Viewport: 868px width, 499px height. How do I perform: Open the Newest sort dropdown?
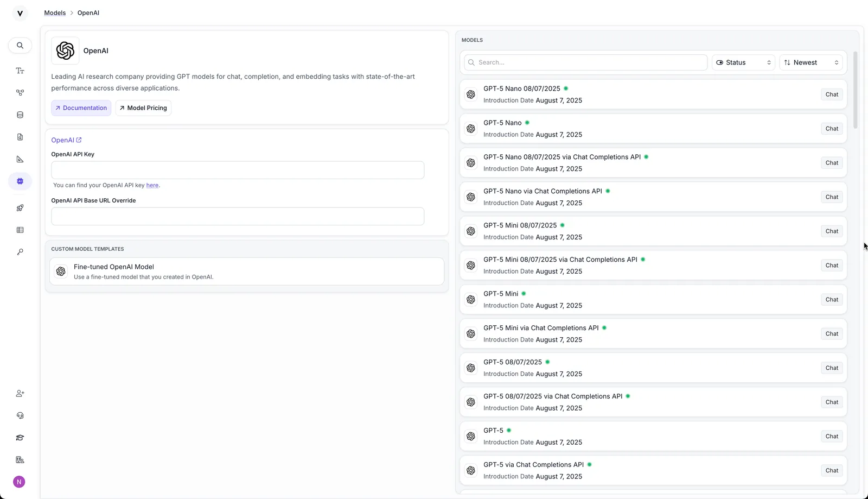[x=811, y=62]
